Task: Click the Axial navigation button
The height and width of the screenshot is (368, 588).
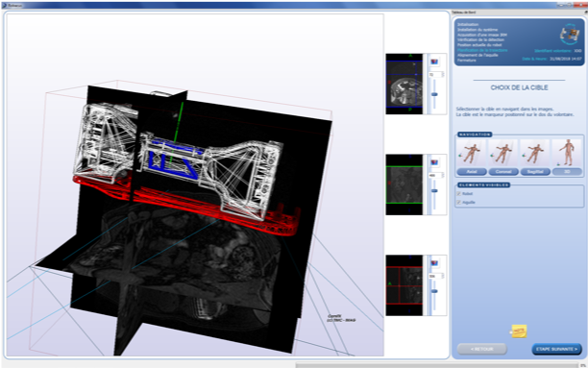Action: point(472,172)
